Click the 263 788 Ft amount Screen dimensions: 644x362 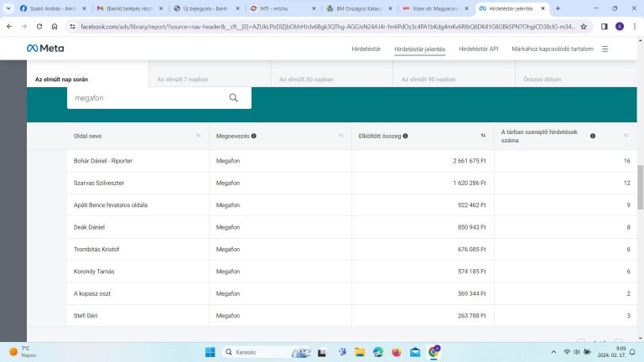click(x=472, y=316)
